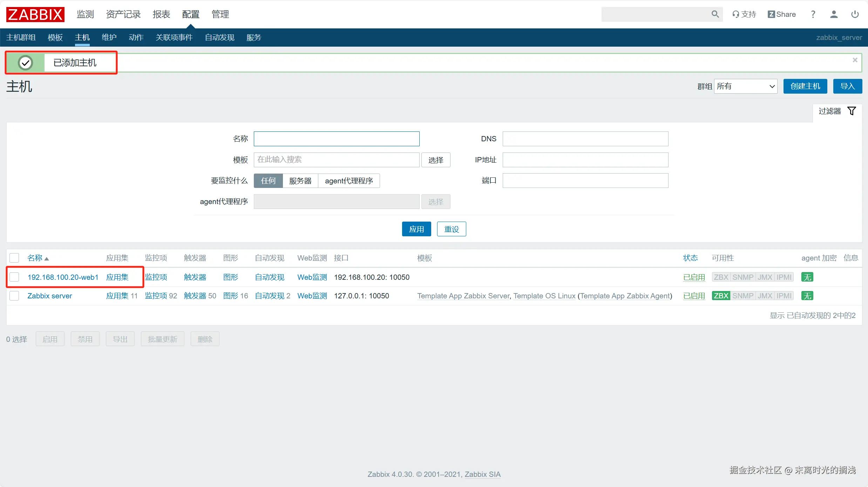
Task: Open Zabbix Share link
Action: [x=781, y=14]
